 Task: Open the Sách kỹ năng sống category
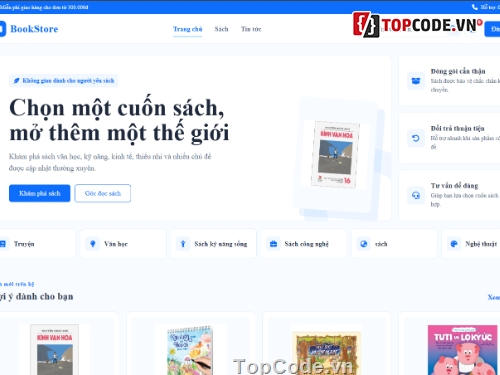click(213, 244)
